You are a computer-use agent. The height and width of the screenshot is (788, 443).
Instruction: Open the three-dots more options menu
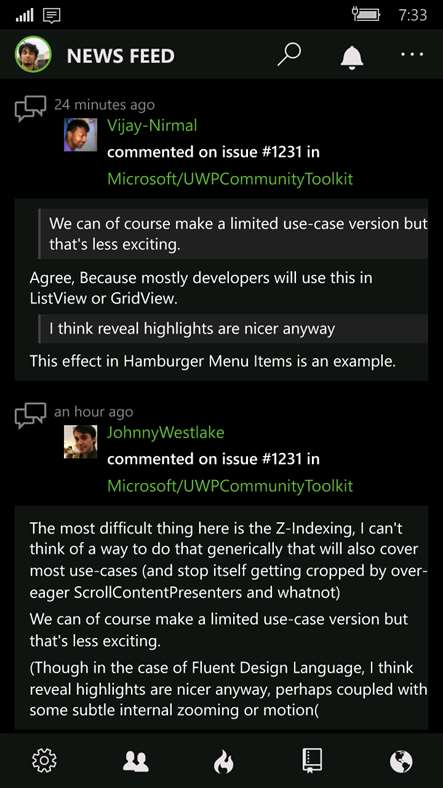(412, 54)
